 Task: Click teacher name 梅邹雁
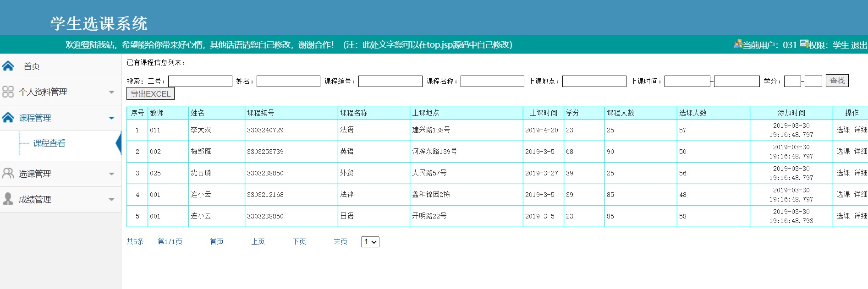[x=201, y=152]
